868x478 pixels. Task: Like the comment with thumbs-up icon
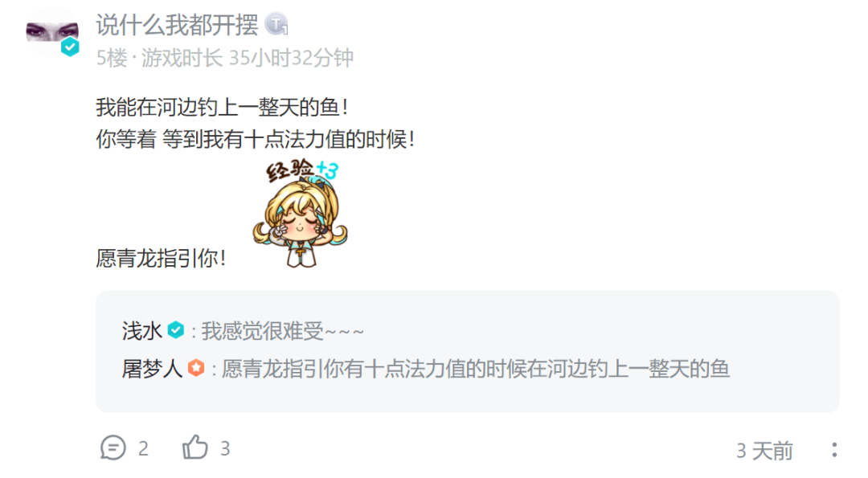[x=194, y=447]
